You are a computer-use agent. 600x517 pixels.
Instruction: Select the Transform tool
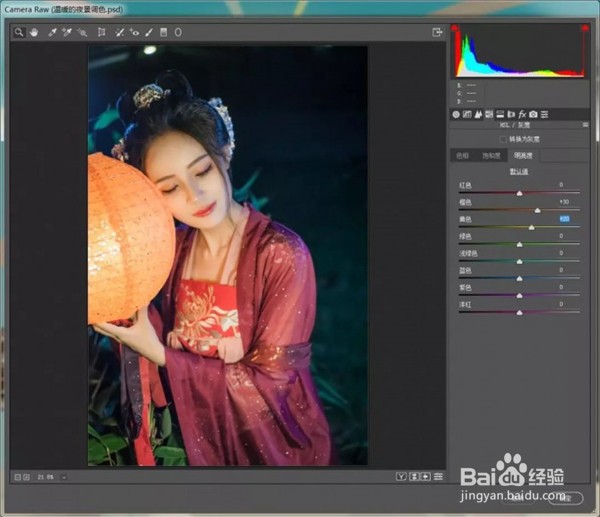[x=101, y=33]
